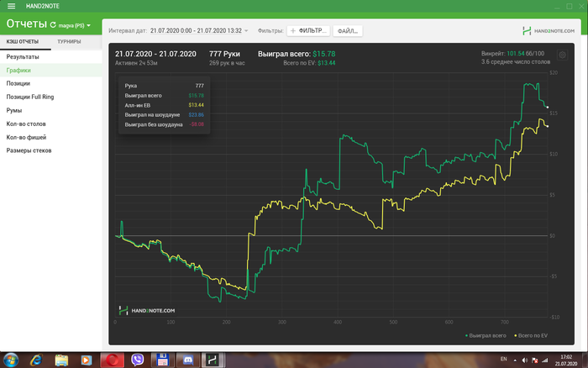Click the Выиграл на шоудауне tooltip row
This screenshot has width=588, height=368.
tap(165, 115)
